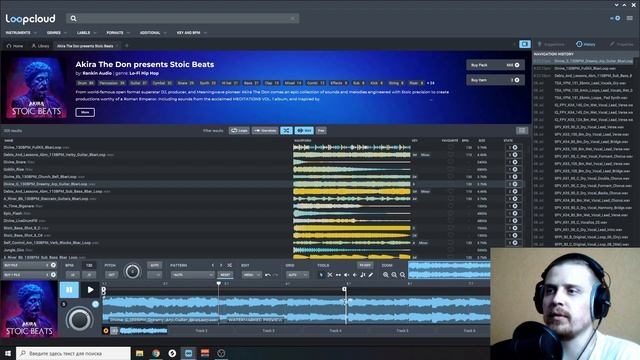Toggle the results list view icon
This screenshot has height=360, width=640.
[522, 131]
